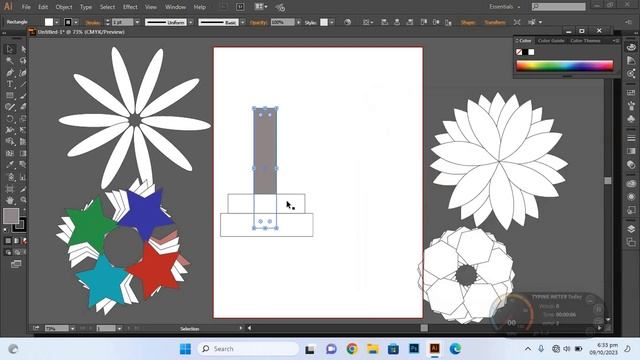Expand the opacity slider arrow
The image size is (640, 360).
(299, 22)
